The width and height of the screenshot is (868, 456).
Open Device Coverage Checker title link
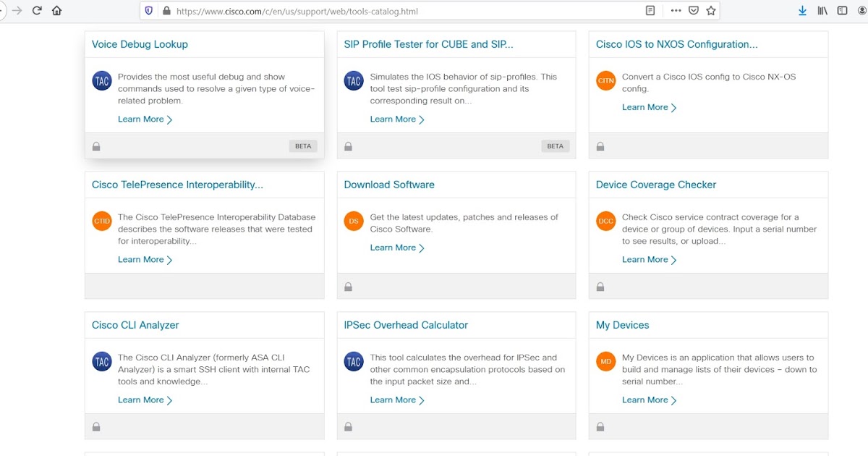tap(656, 185)
